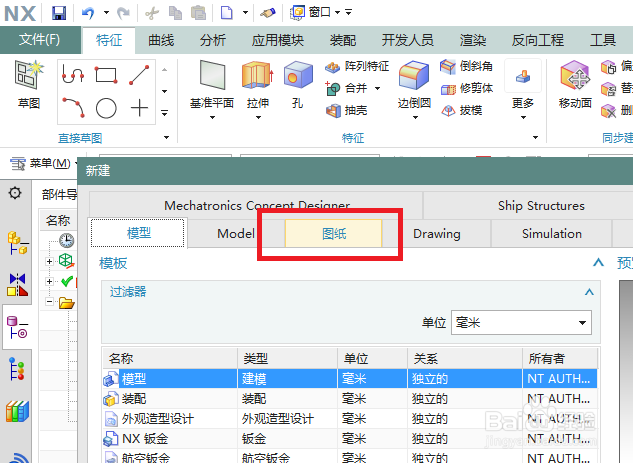Click 修剪体 trim body command
Image resolution: width=633 pixels, height=463 pixels.
tap(466, 88)
